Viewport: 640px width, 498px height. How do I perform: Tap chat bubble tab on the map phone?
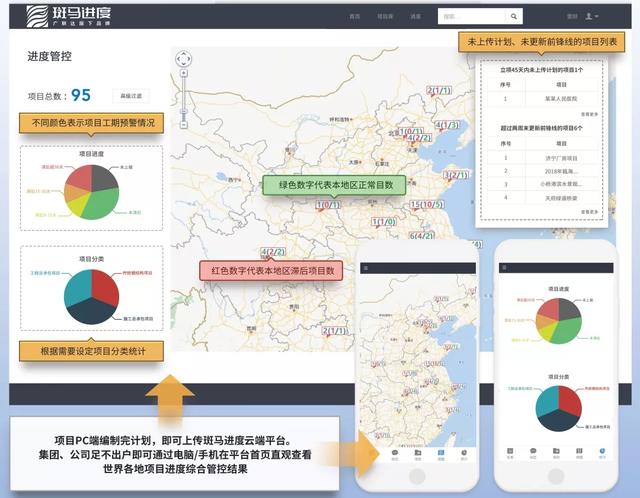395,454
